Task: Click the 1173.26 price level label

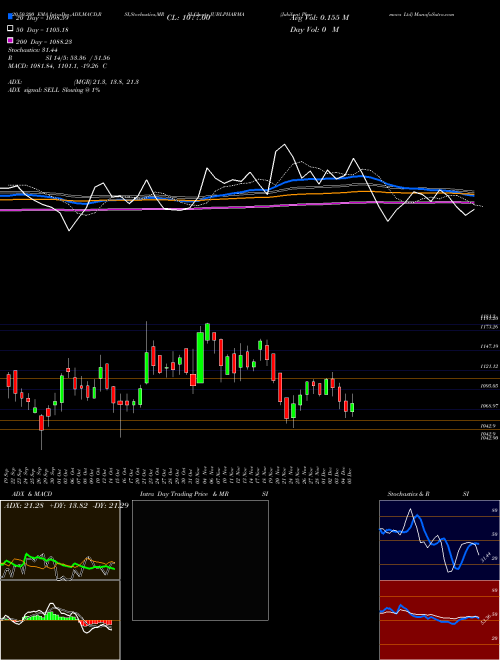Action: pyautogui.click(x=489, y=327)
